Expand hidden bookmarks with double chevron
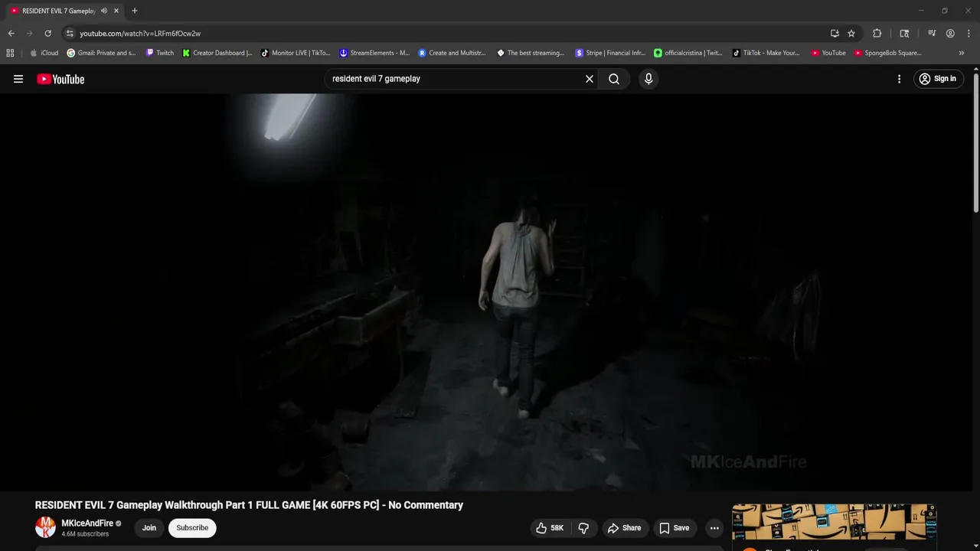This screenshot has height=551, width=980. [x=962, y=53]
